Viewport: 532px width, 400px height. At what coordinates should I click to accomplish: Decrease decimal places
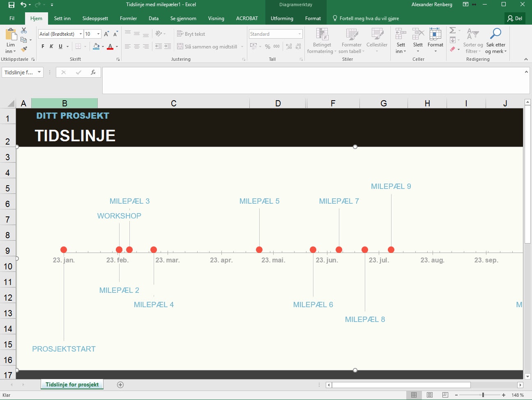[x=298, y=46]
